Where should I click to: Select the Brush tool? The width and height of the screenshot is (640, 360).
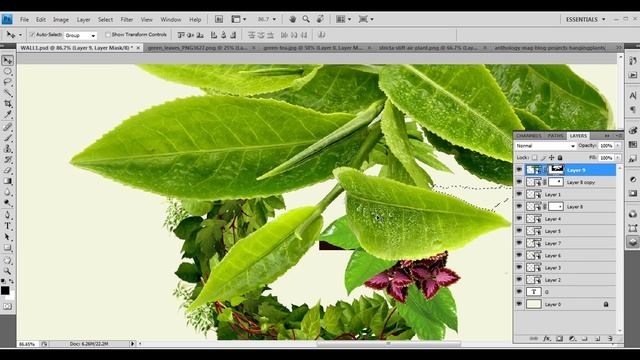coord(8,138)
